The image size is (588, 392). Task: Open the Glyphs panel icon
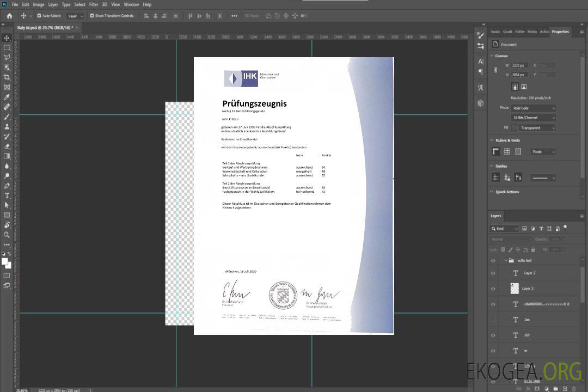pyautogui.click(x=481, y=88)
